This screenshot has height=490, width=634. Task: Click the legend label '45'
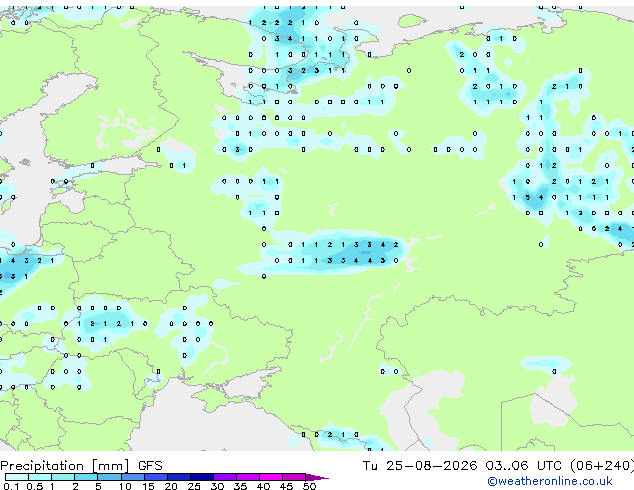click(286, 486)
